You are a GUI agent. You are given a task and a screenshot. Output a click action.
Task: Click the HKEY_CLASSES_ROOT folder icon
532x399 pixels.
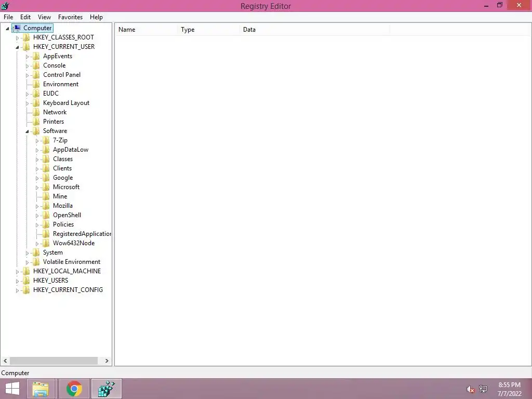coord(26,37)
